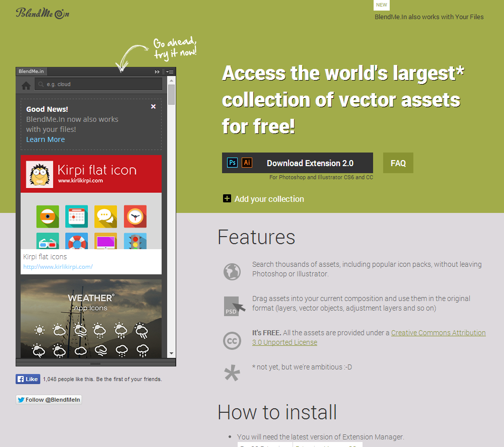
Task: Go to panel home icon
Action: click(26, 86)
